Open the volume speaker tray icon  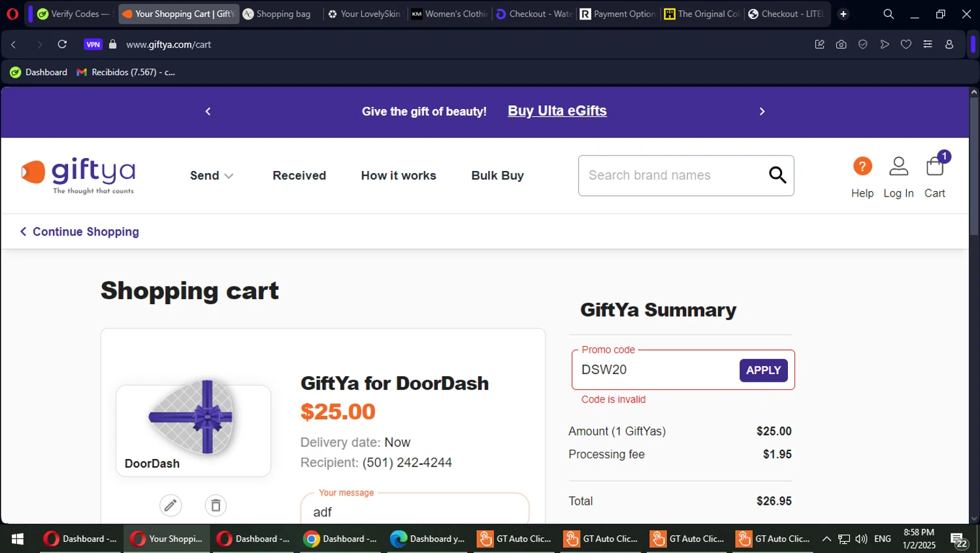(861, 539)
